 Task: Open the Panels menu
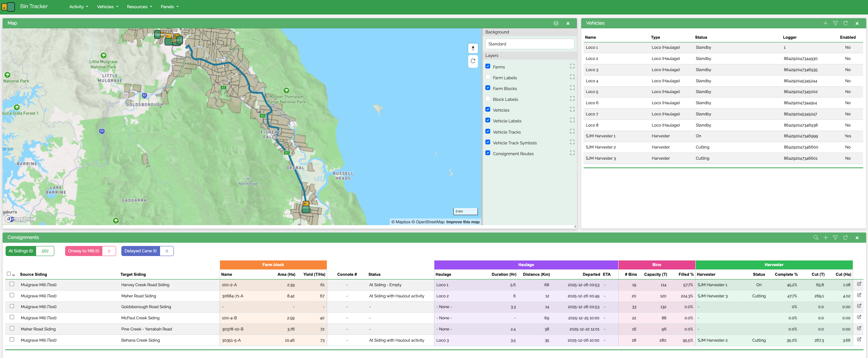(x=169, y=7)
